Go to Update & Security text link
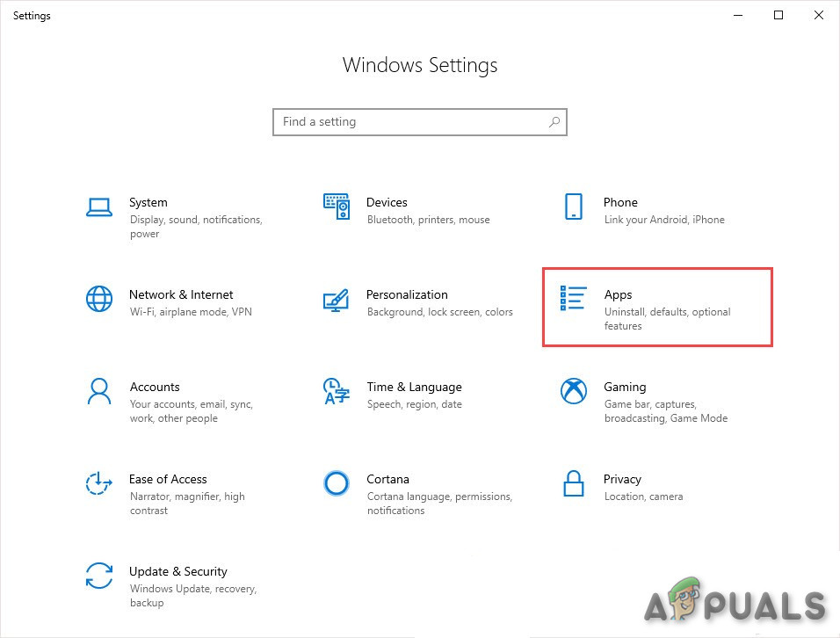This screenshot has width=840, height=638. coord(178,571)
